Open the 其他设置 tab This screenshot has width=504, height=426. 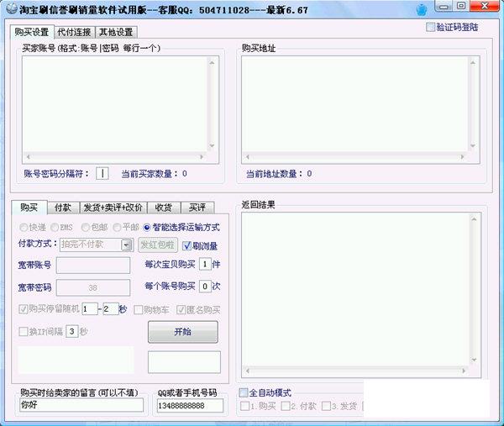pyautogui.click(x=116, y=32)
